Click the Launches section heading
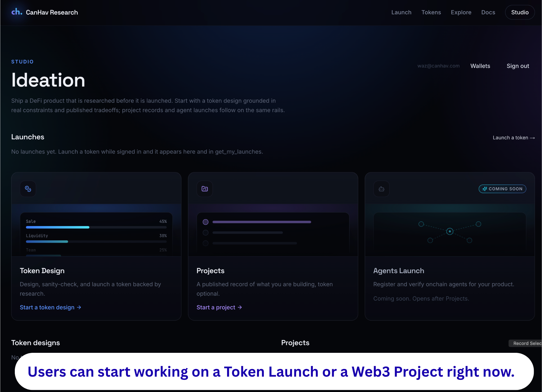The width and height of the screenshot is (542, 392). [28, 137]
